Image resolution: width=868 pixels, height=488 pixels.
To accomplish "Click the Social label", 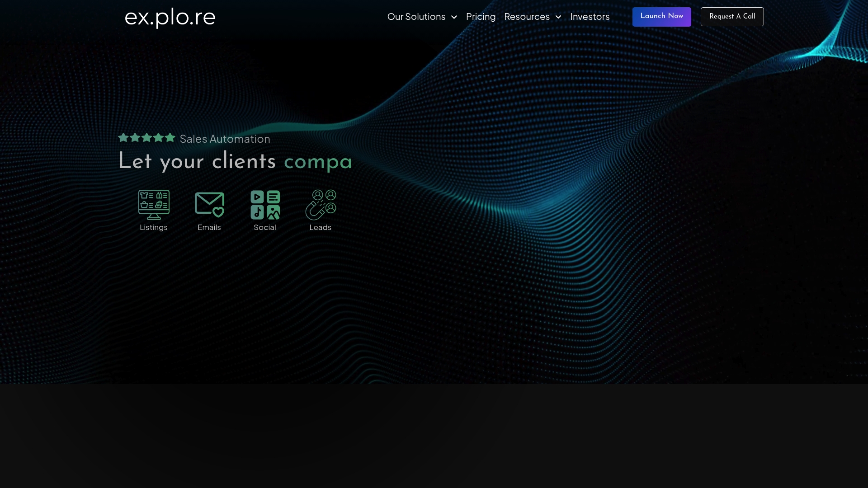I will (x=265, y=228).
